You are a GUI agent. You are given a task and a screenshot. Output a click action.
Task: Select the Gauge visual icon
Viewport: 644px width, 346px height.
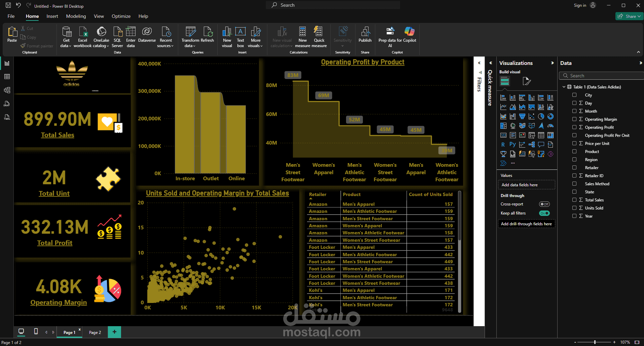point(550,126)
